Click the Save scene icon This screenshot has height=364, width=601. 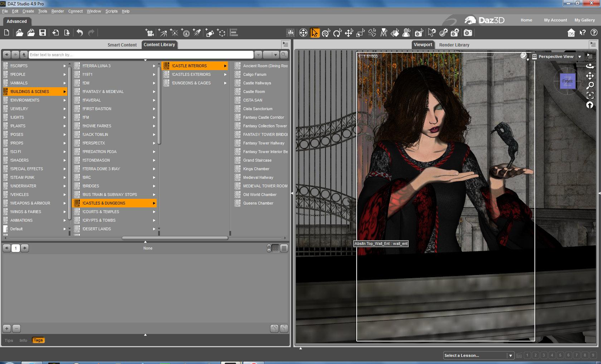click(43, 33)
